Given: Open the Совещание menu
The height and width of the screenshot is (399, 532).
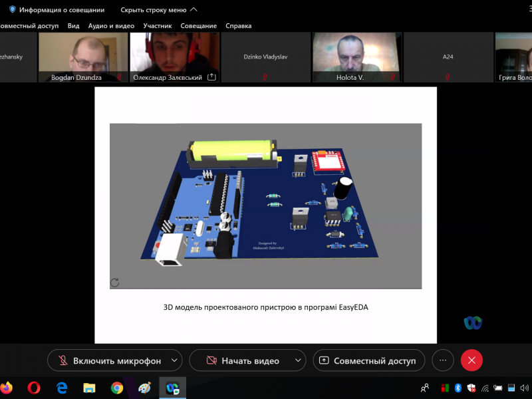Looking at the screenshot, I should click(x=199, y=26).
